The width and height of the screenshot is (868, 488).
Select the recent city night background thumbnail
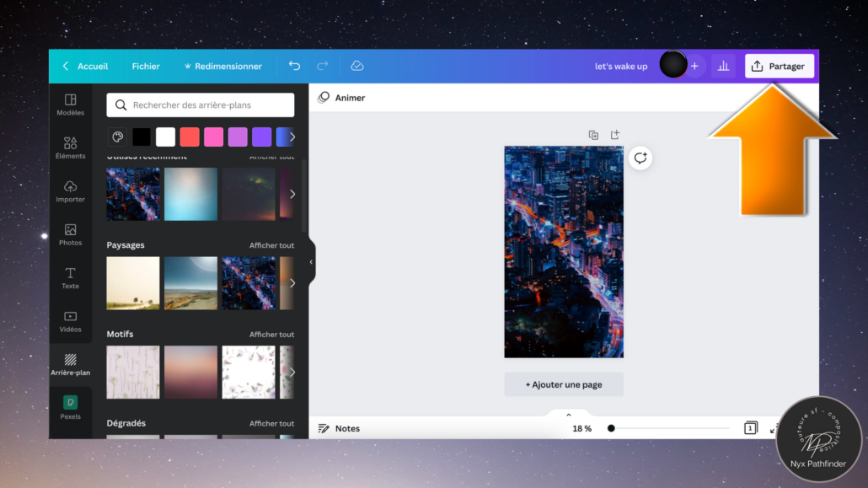click(x=133, y=195)
